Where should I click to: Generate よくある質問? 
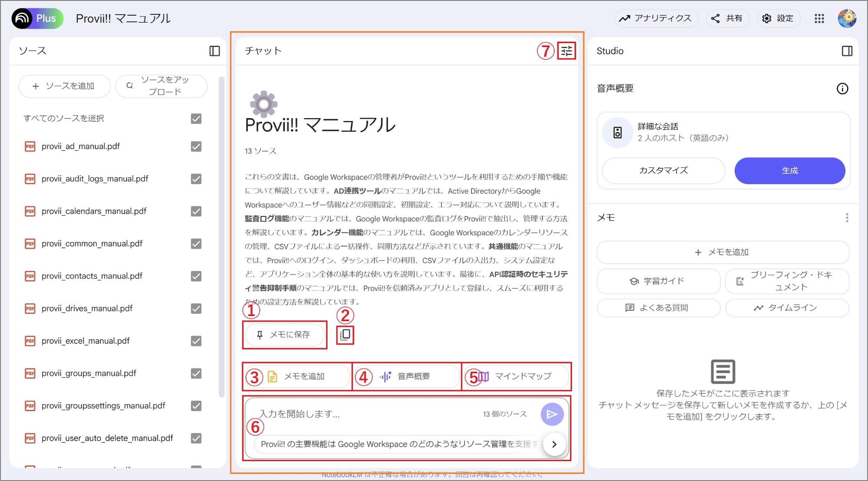(658, 308)
